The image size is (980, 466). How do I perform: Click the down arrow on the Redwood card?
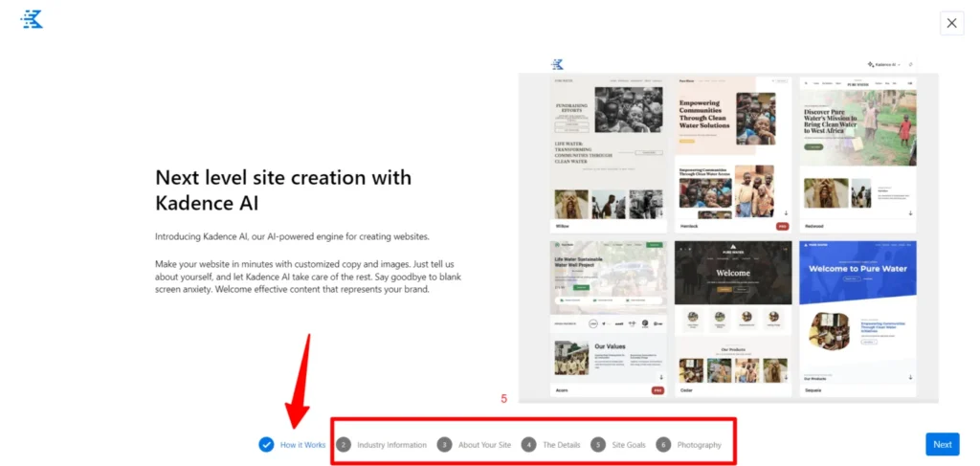(x=910, y=213)
